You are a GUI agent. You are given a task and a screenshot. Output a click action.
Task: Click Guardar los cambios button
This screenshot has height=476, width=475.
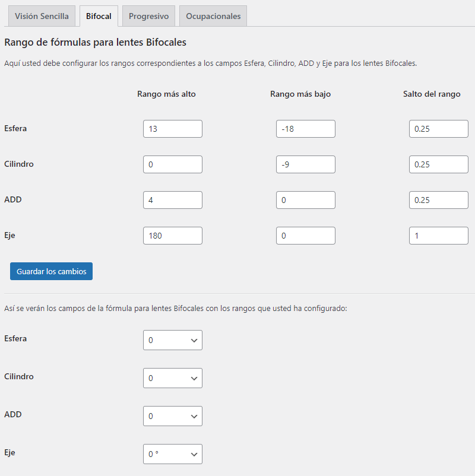pyautogui.click(x=51, y=271)
